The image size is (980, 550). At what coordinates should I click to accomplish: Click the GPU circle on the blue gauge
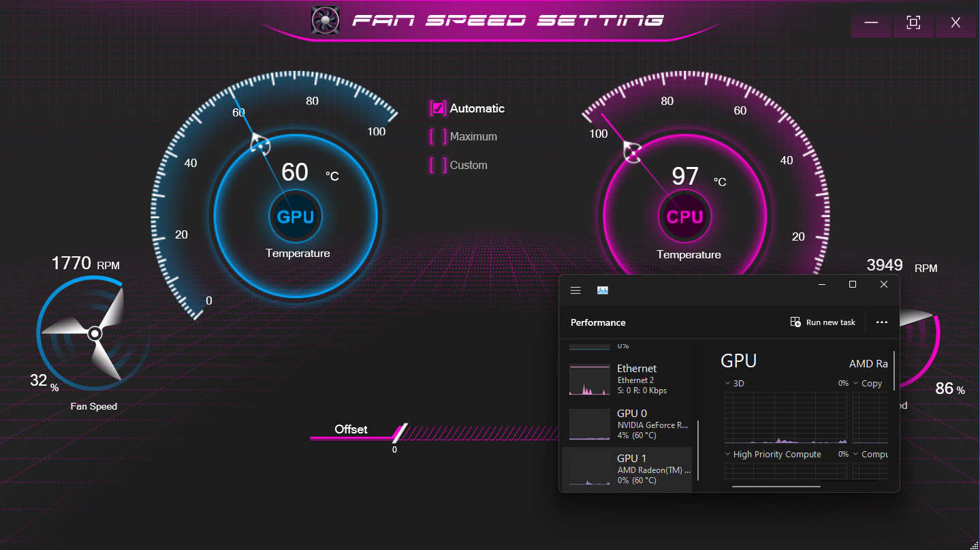click(x=296, y=217)
